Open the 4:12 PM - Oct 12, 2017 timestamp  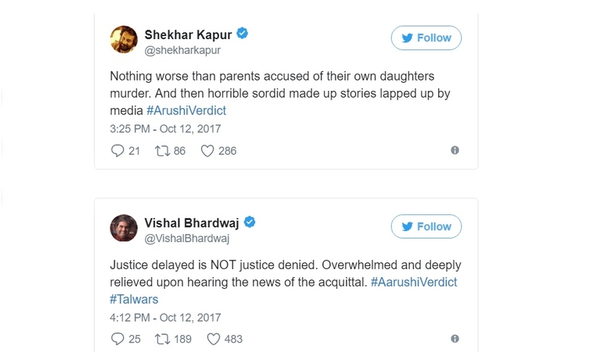(165, 318)
